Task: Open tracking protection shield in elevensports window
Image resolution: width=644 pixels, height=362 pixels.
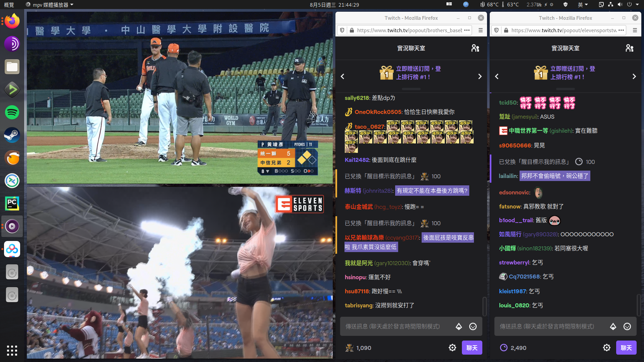Action: click(496, 30)
